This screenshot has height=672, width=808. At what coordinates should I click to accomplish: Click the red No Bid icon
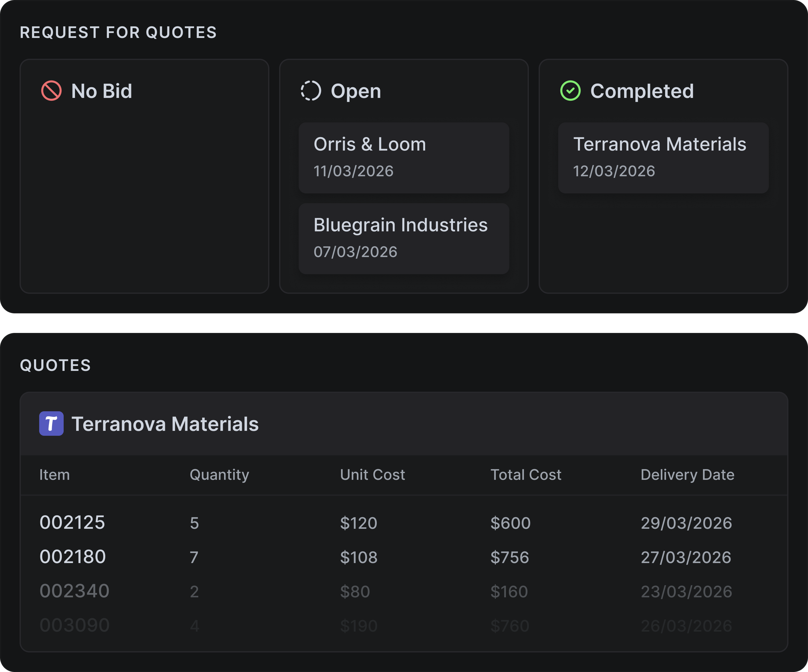pos(51,91)
